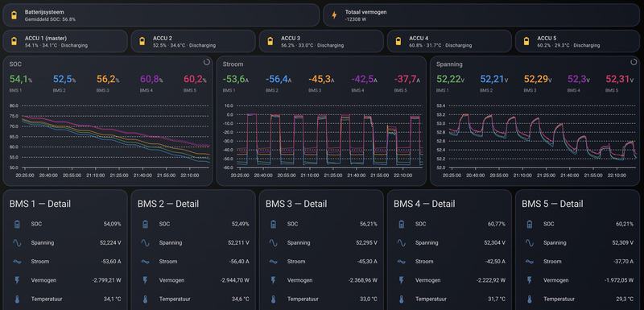Click BMS 2 Detail Spanning value 52,211 V
644x310 pixels.
pos(238,242)
